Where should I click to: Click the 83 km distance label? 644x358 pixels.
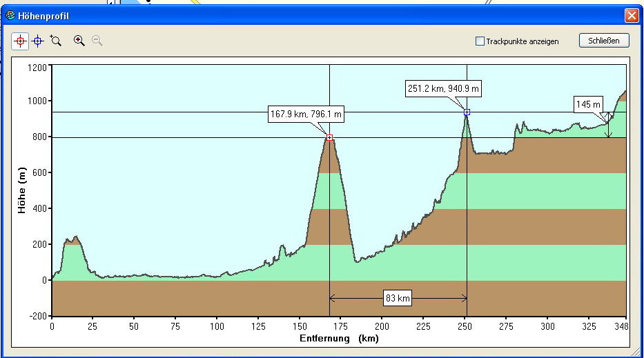coord(398,298)
